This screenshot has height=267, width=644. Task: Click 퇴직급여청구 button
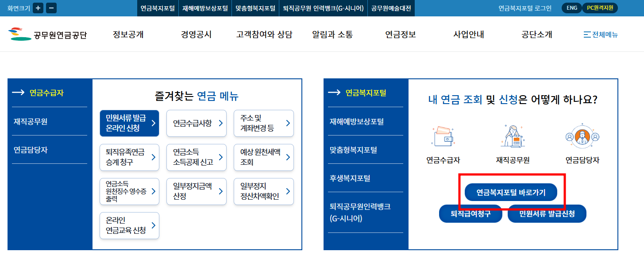point(470,213)
